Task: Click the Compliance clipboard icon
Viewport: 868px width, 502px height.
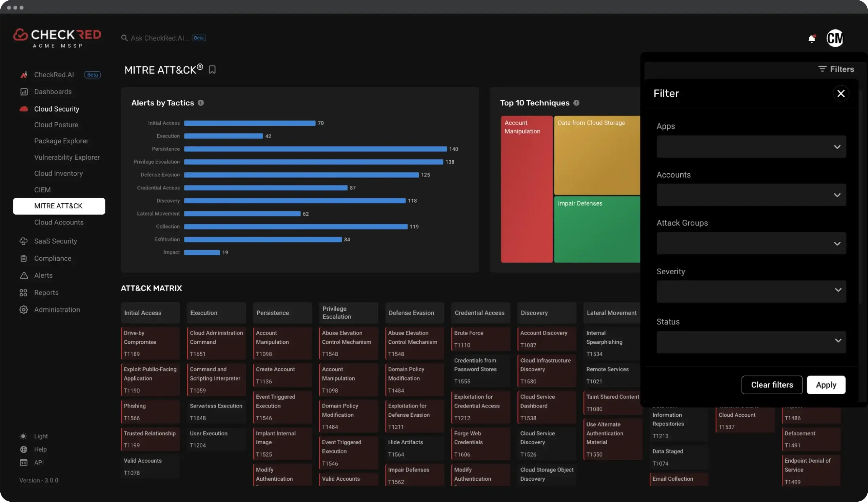Action: click(x=23, y=258)
